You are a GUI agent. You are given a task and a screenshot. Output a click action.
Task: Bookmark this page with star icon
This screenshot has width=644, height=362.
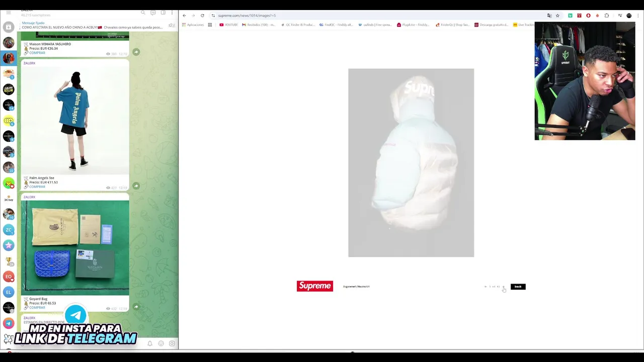[557, 16]
